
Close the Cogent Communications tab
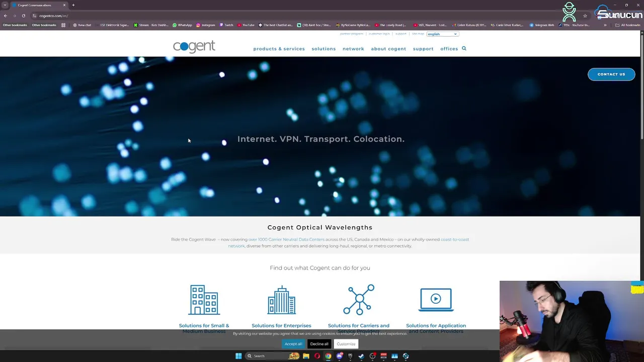tap(64, 5)
